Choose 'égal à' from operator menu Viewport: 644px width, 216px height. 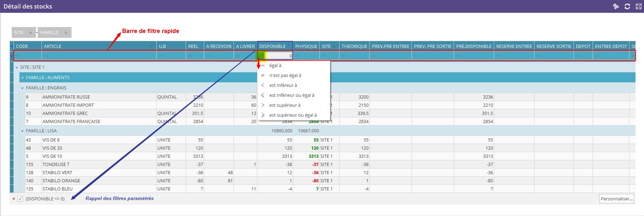275,66
